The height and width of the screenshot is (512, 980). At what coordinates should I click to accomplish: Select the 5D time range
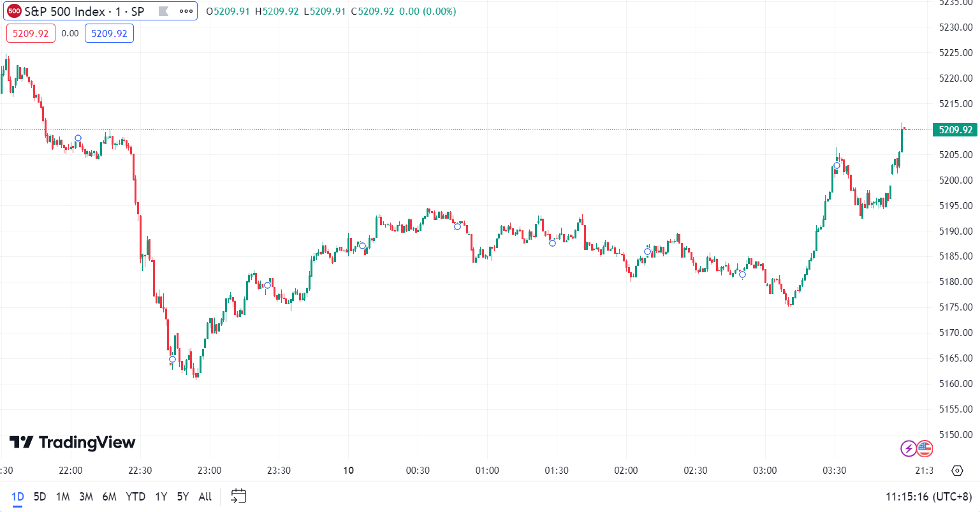coord(40,497)
